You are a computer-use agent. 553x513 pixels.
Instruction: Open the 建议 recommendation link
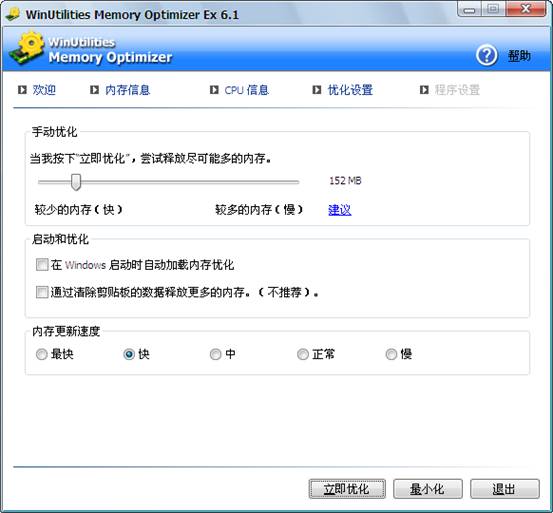click(340, 210)
